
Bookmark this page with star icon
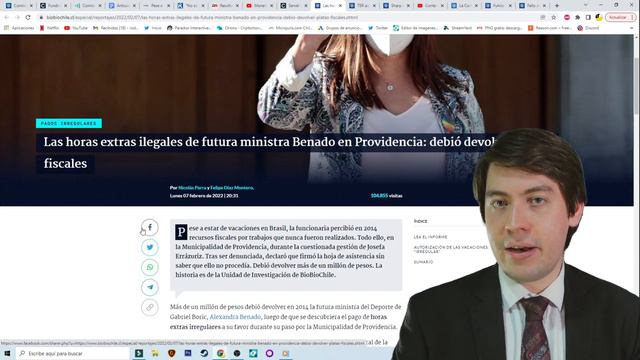pyautogui.click(x=553, y=18)
